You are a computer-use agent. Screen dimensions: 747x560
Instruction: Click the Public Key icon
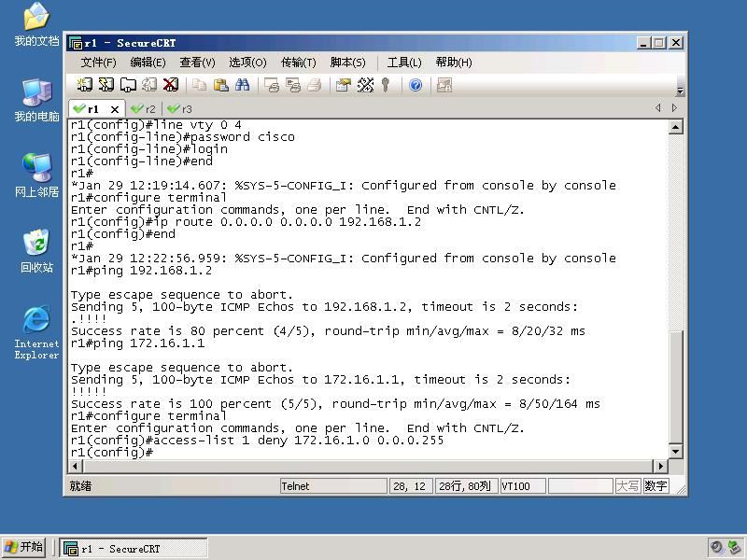coord(386,85)
